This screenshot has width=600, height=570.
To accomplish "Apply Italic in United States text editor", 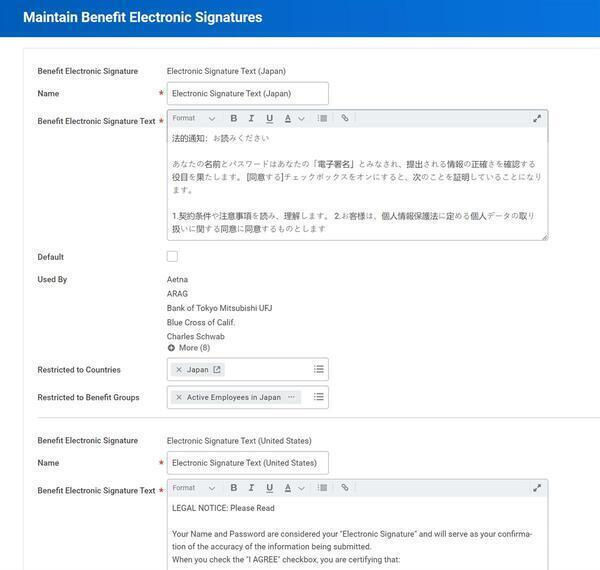I will pos(251,488).
